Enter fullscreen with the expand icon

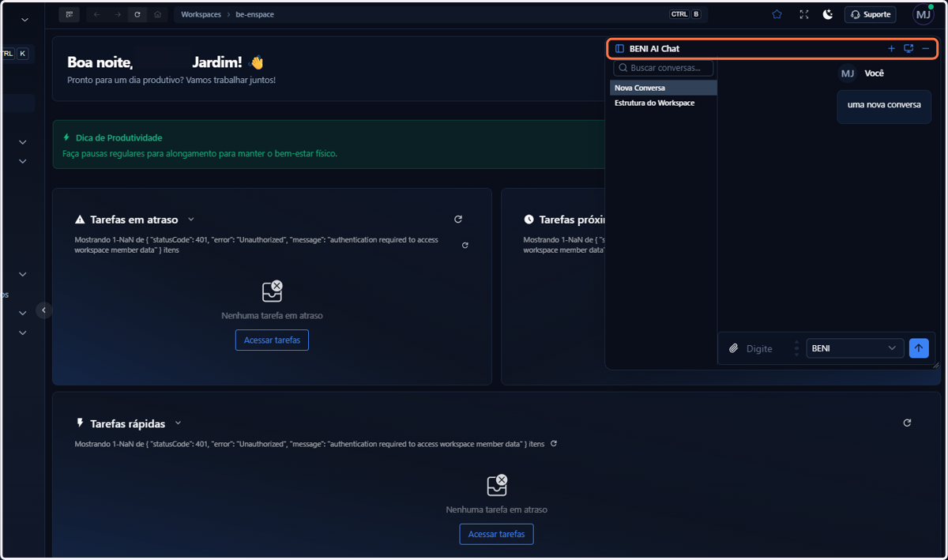tap(804, 14)
